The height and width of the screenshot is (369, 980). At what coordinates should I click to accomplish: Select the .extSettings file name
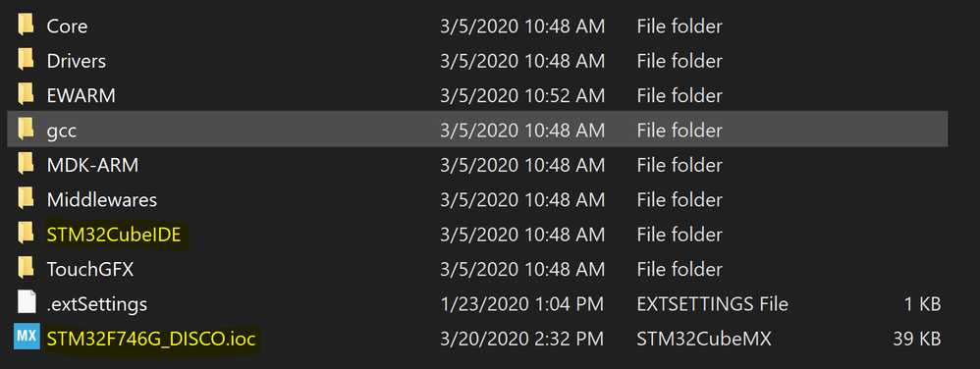click(x=97, y=304)
